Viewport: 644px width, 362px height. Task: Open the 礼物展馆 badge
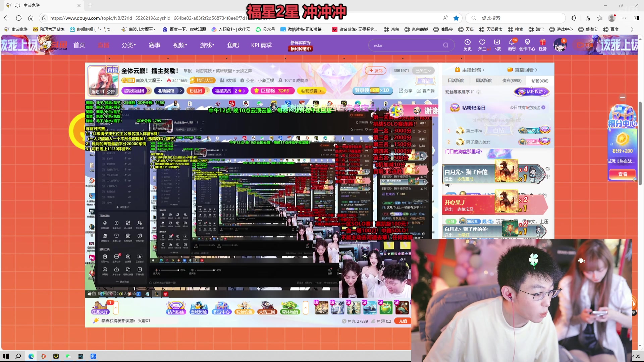[169, 91]
